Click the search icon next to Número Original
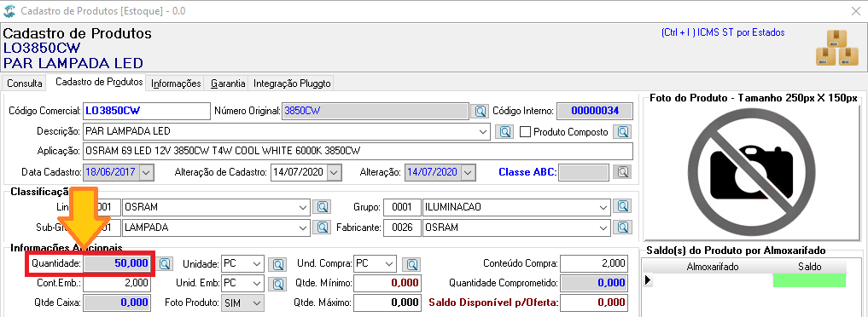 click(480, 111)
